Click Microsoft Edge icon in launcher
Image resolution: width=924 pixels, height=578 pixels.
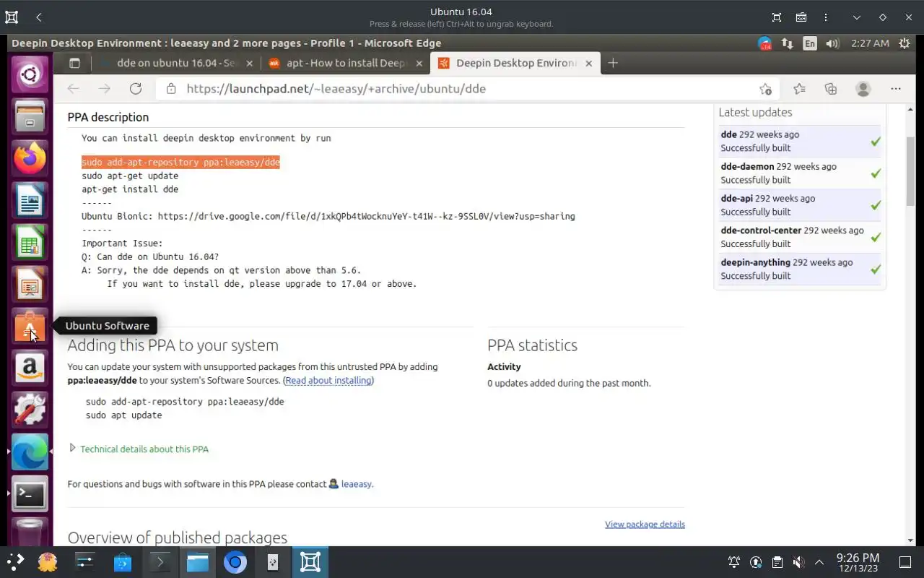tap(30, 452)
